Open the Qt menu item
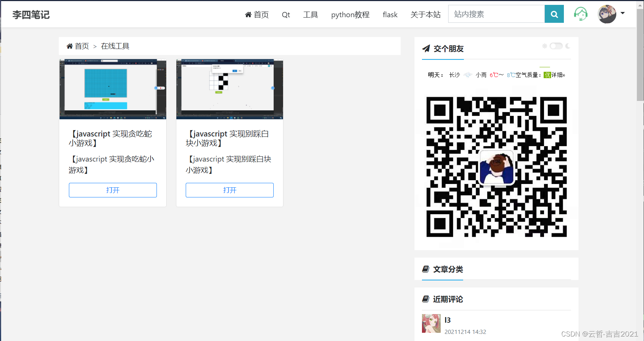Screen dimensions: 644x341 click(x=286, y=15)
